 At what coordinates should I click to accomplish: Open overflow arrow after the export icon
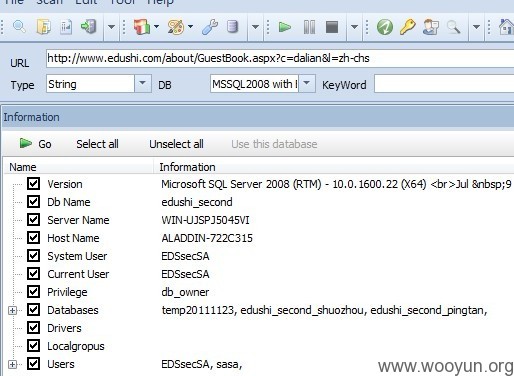(x=111, y=27)
